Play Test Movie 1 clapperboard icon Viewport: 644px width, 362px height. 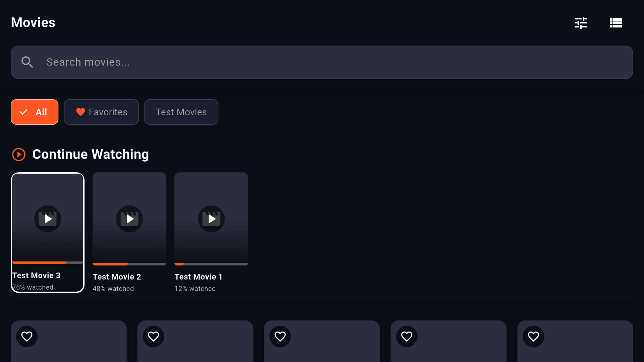[211, 219]
